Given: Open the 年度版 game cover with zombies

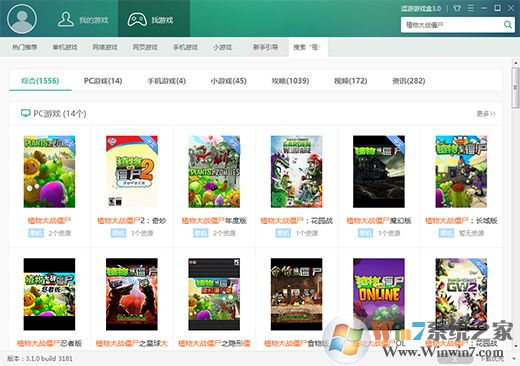Looking at the screenshot, I should click(214, 171).
